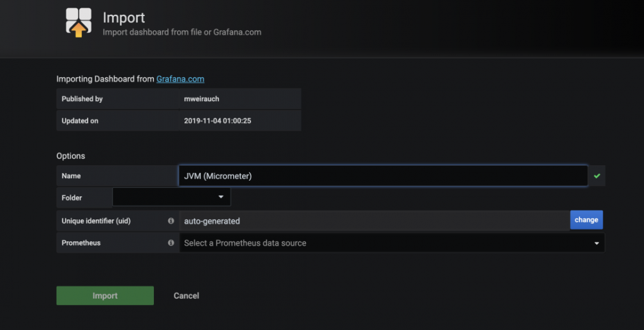Screen dimensions: 644x330
Task: Select the publisher name mweirauch
Action: (x=201, y=99)
